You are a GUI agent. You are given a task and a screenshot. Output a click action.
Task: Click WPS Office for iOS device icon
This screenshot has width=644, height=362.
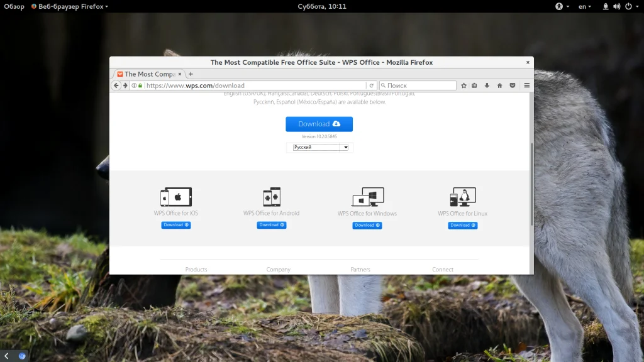[x=176, y=197]
